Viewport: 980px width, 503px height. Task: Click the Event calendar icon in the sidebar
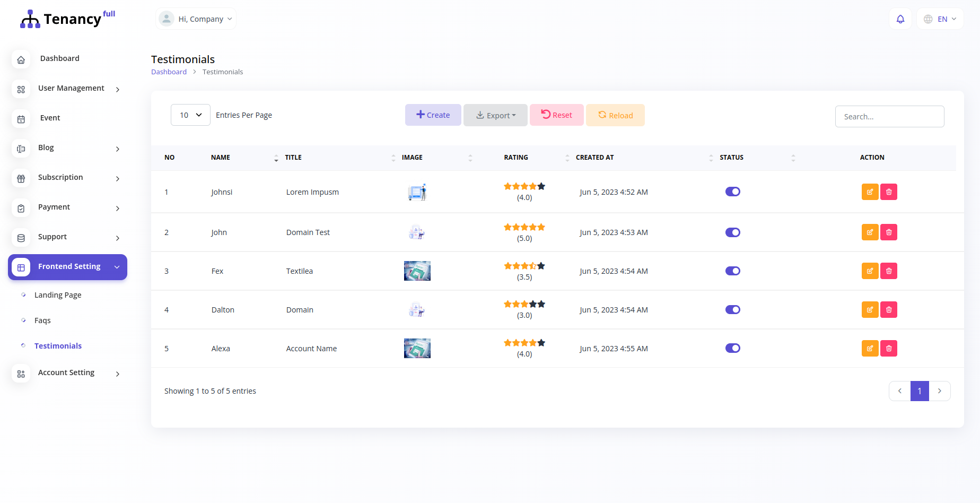click(21, 119)
